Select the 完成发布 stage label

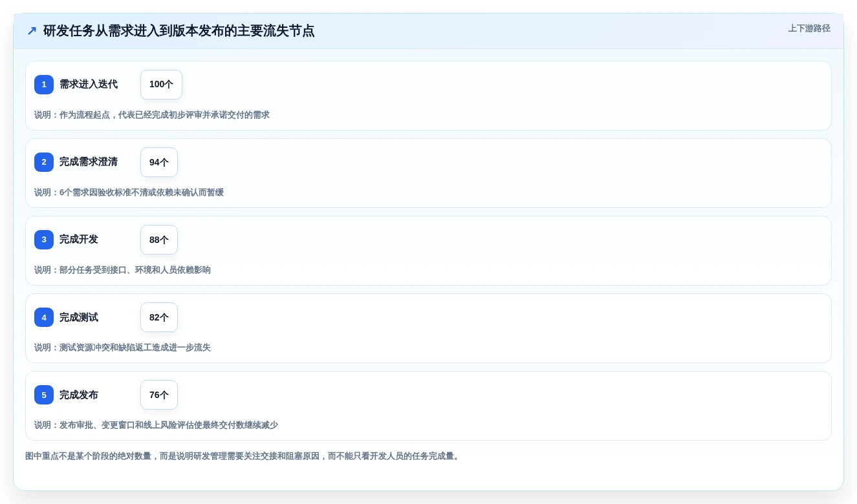pyautogui.click(x=79, y=395)
